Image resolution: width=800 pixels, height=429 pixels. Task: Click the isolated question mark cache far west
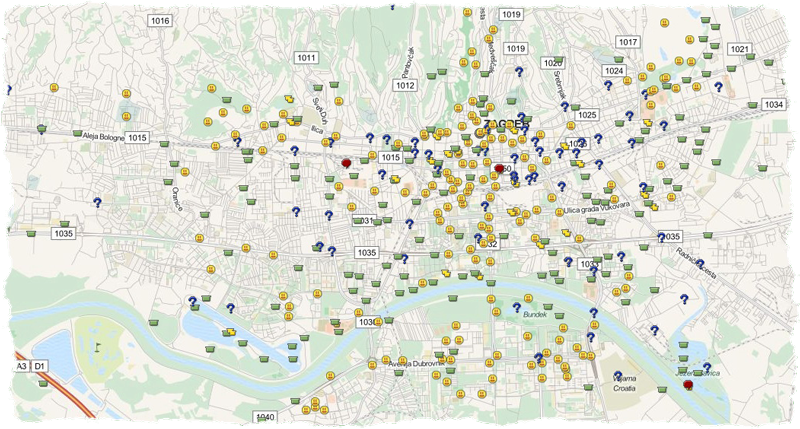98,203
